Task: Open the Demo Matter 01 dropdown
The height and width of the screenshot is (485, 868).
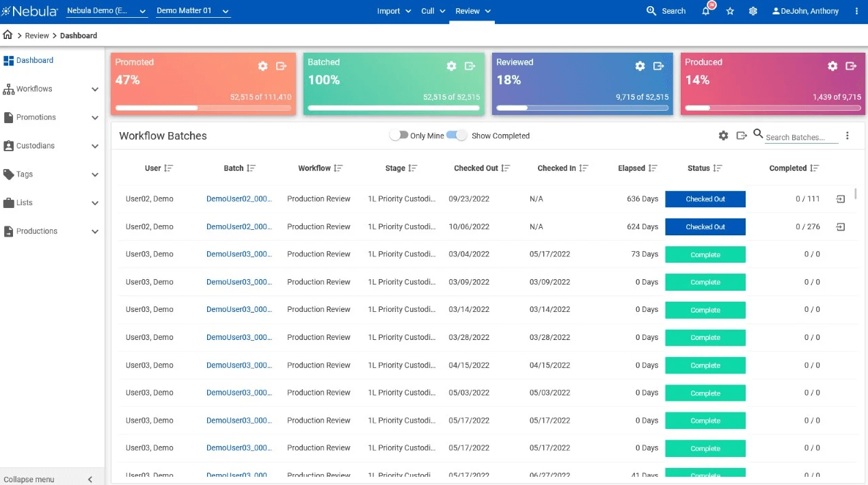Action: pyautogui.click(x=193, y=11)
